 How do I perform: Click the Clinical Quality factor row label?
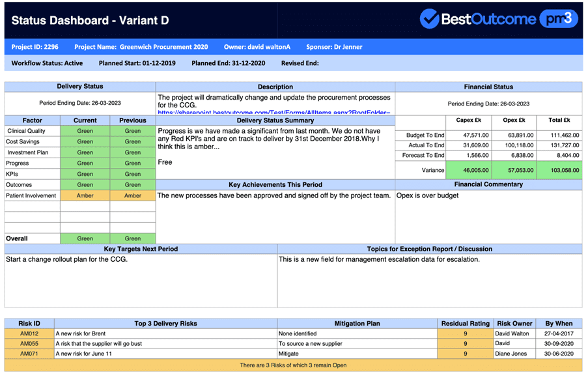coord(26,131)
